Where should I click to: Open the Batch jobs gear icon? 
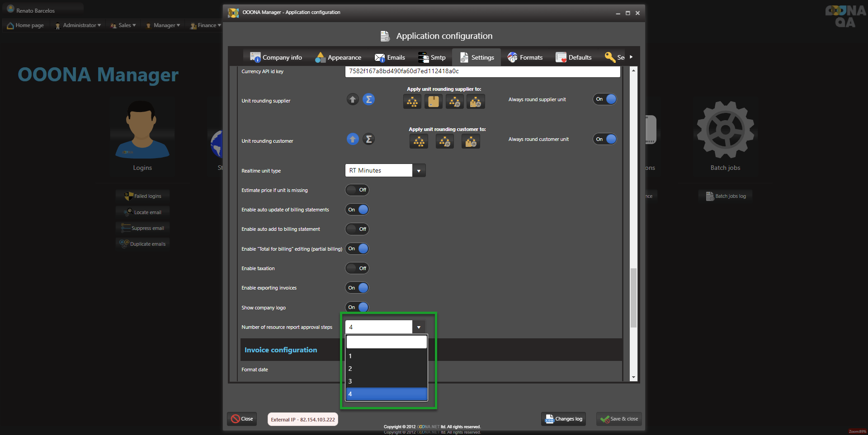(x=725, y=130)
